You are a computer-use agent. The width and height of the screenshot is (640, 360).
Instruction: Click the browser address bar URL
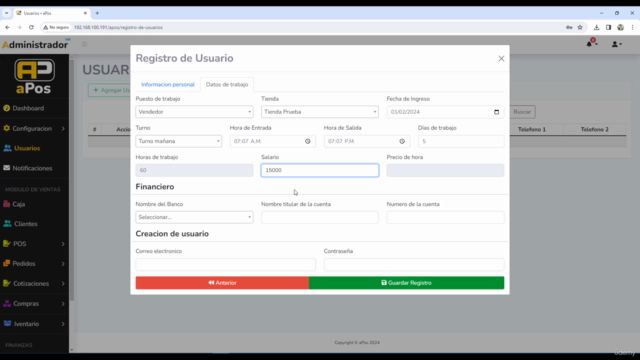[118, 27]
